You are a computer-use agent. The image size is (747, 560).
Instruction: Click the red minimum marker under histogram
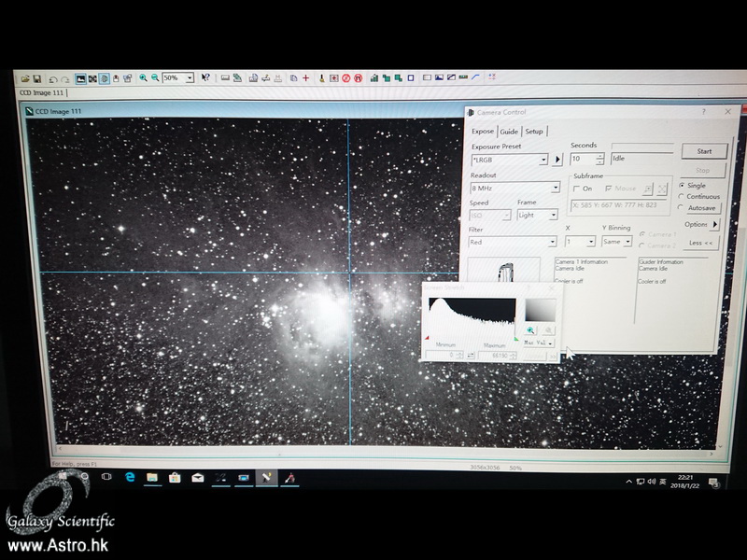428,338
